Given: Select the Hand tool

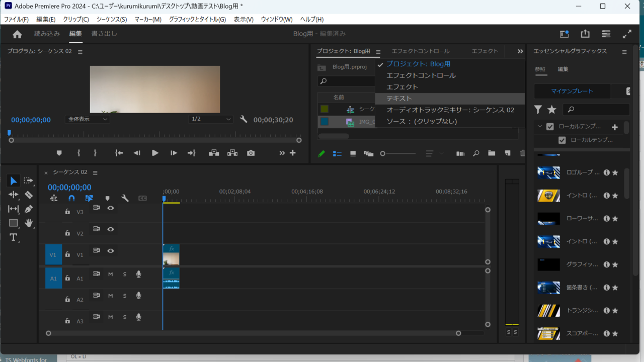Looking at the screenshot, I should [29, 223].
